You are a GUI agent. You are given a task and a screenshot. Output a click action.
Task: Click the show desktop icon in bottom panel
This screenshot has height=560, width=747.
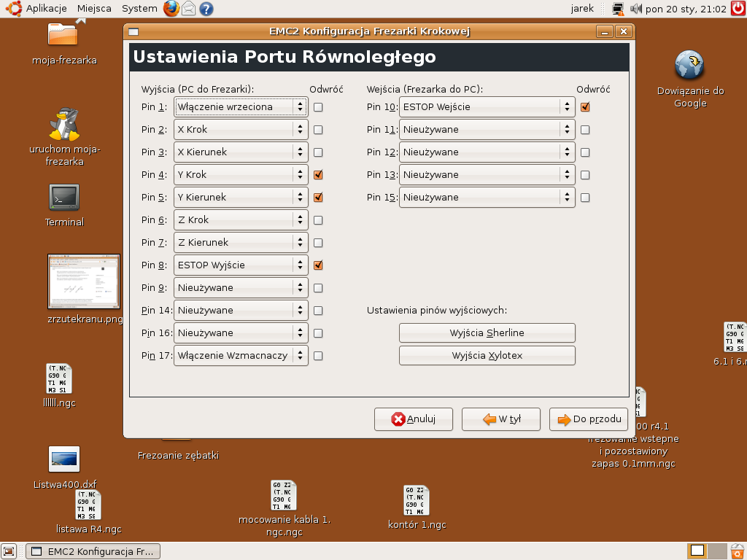click(9, 551)
